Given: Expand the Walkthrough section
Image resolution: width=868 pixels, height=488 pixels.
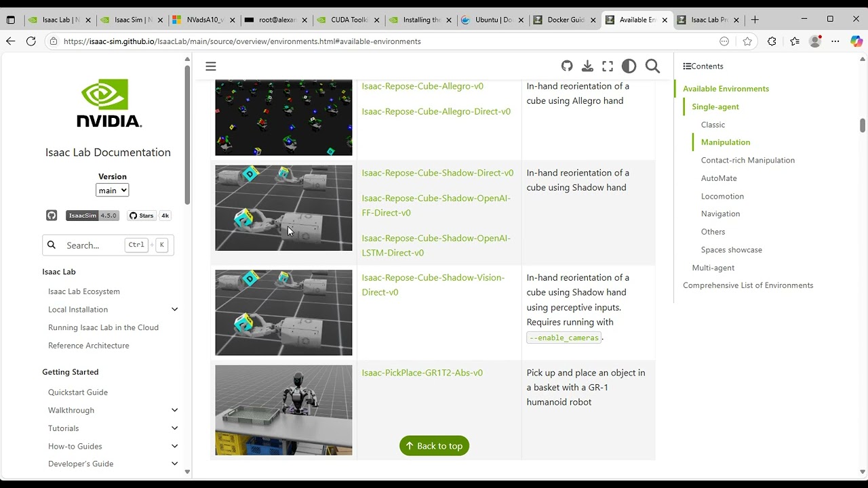Looking at the screenshot, I should coord(174,410).
